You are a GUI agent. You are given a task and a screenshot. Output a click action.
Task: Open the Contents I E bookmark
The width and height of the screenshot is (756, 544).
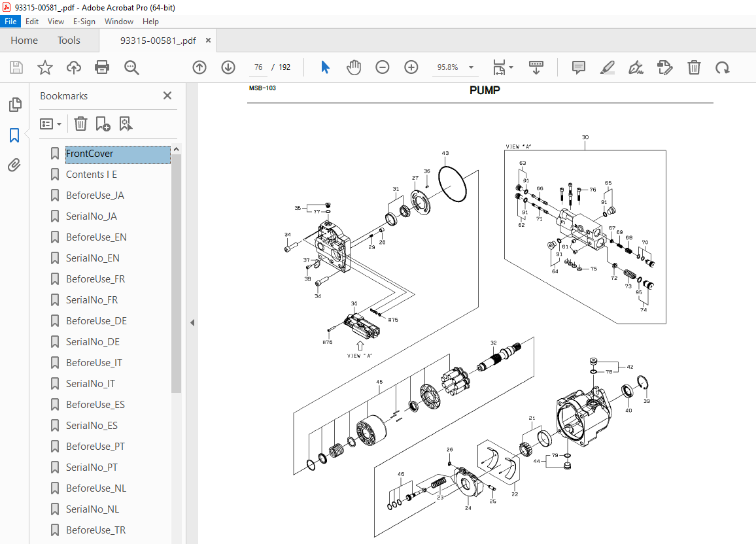click(92, 175)
